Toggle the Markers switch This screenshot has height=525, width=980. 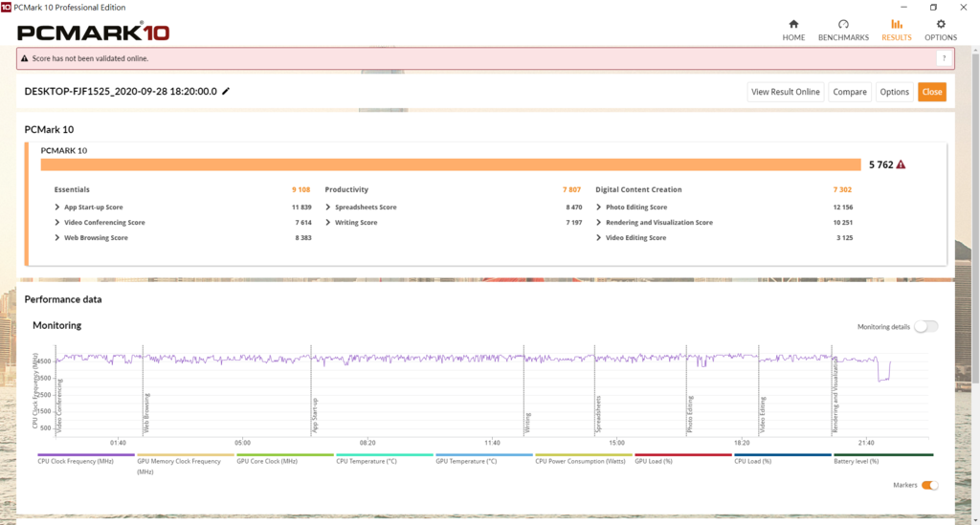[930, 485]
